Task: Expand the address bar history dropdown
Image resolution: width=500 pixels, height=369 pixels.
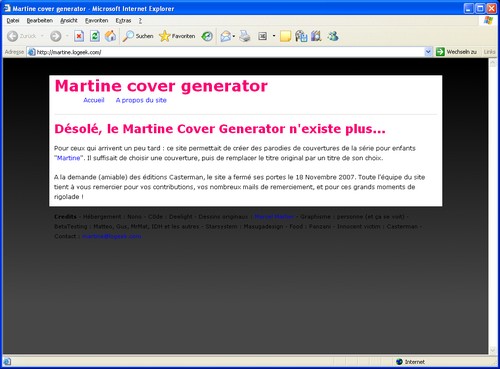Action: pos(428,52)
